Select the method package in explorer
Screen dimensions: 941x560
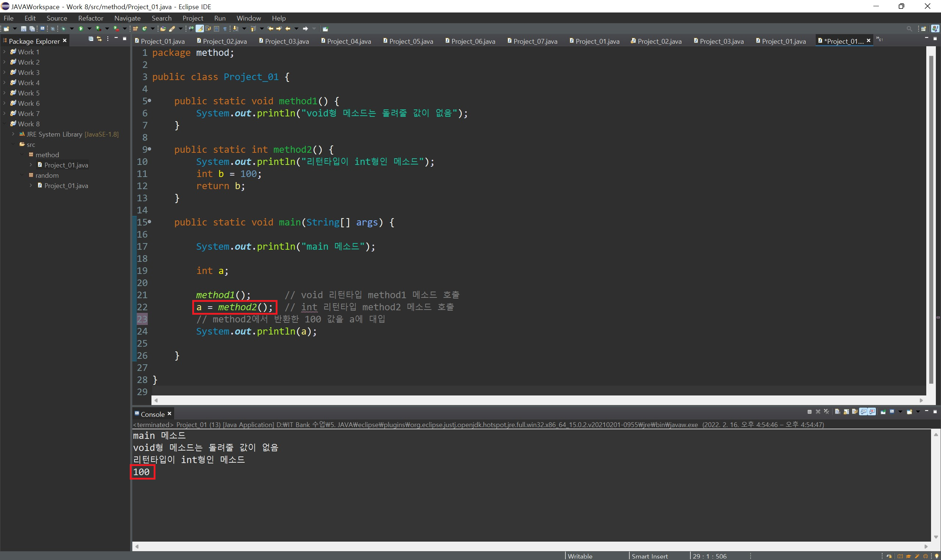pyautogui.click(x=47, y=155)
